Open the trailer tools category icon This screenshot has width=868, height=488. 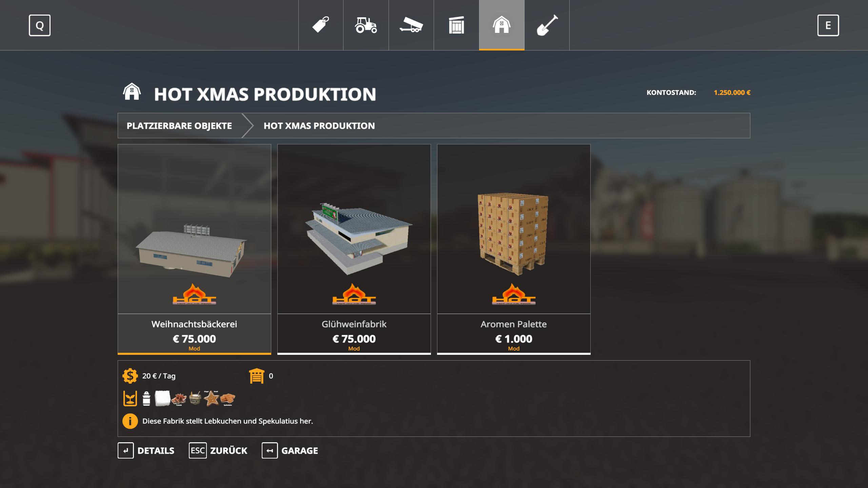click(x=411, y=25)
